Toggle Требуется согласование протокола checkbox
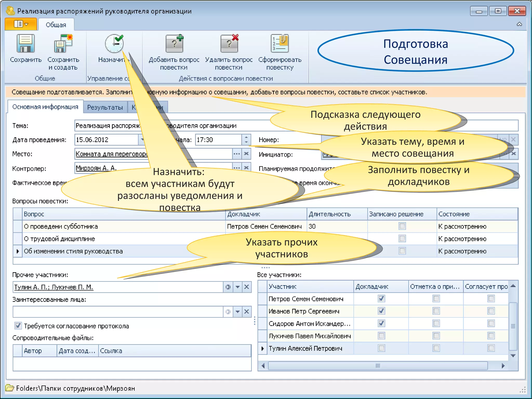Screen dimensions: 532x399 pos(18,325)
